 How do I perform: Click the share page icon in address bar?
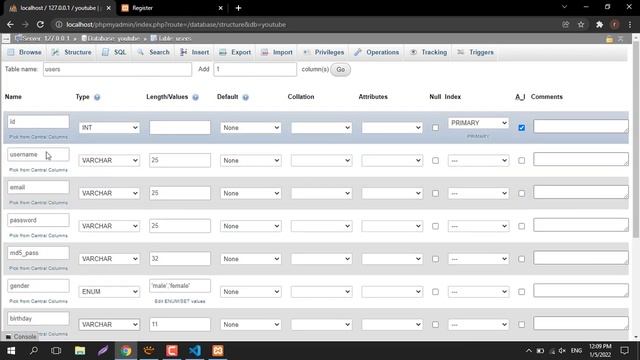point(565,24)
